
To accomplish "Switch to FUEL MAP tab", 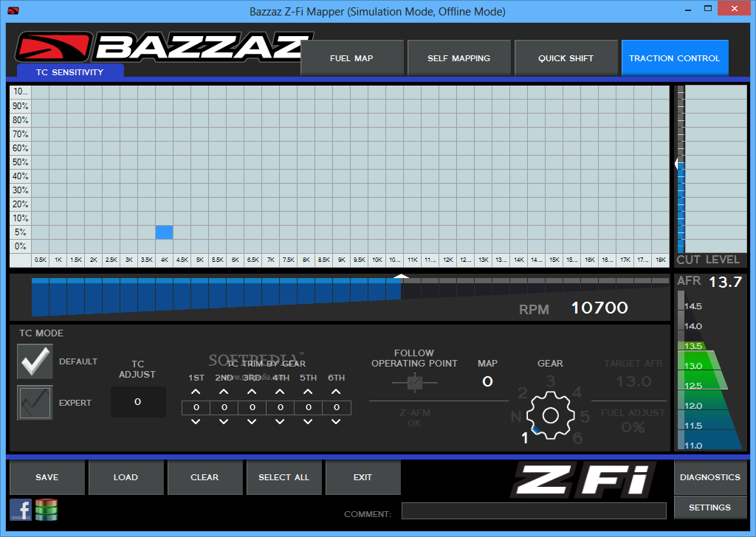I will (x=351, y=58).
